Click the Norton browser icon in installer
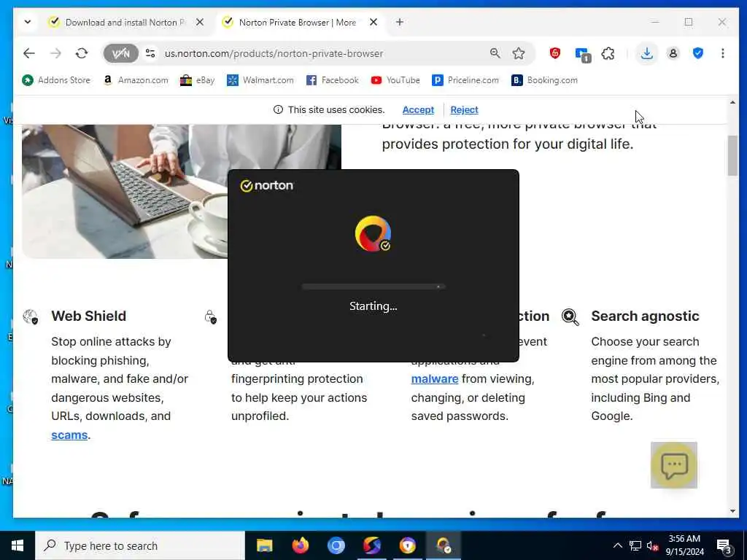The height and width of the screenshot is (560, 747). tap(373, 233)
